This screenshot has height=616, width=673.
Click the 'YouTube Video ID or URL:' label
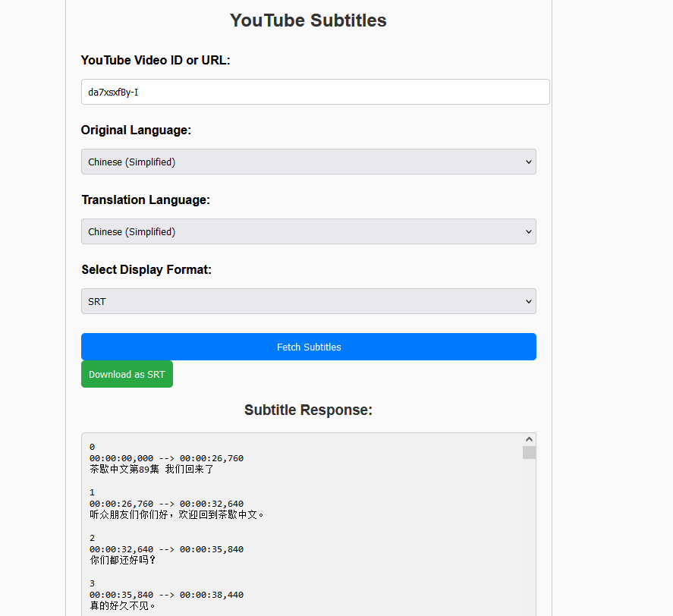click(156, 60)
